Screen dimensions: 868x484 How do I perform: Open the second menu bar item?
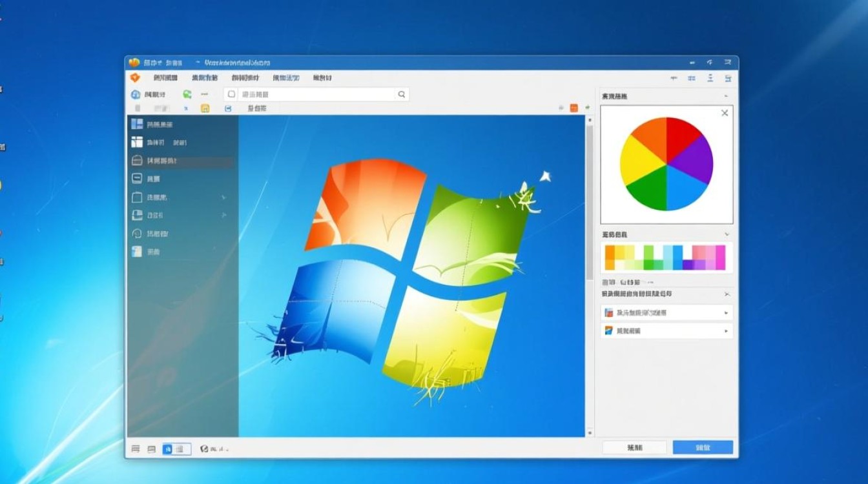click(205, 77)
